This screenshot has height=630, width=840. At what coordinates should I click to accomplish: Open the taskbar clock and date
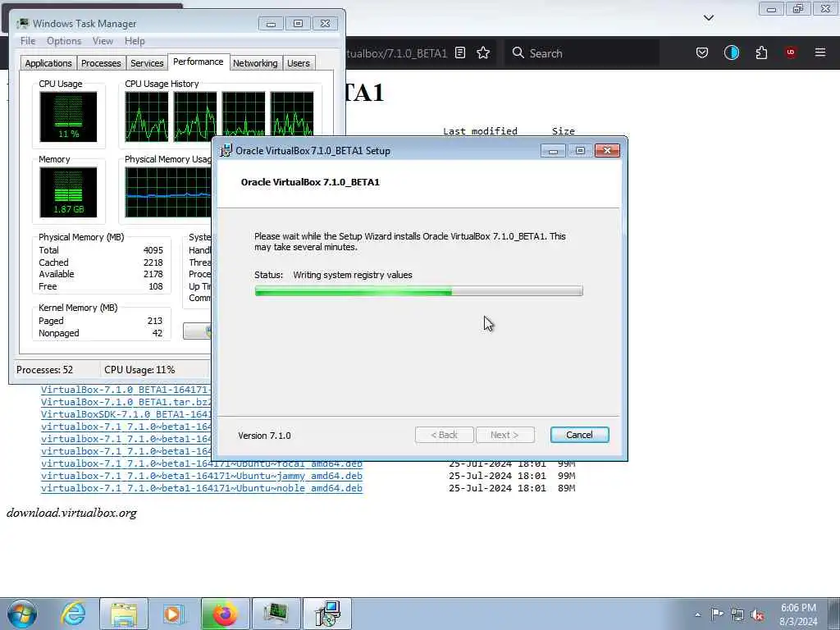click(x=798, y=614)
